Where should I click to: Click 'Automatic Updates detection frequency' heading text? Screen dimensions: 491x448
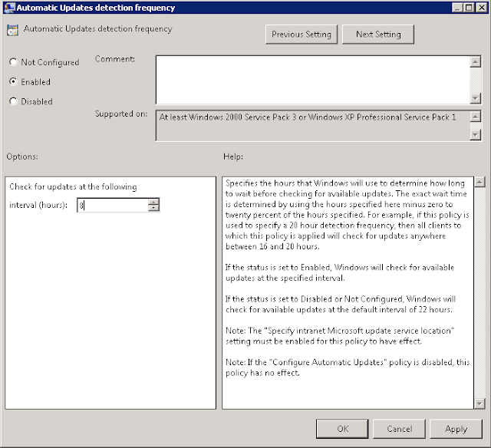point(97,29)
